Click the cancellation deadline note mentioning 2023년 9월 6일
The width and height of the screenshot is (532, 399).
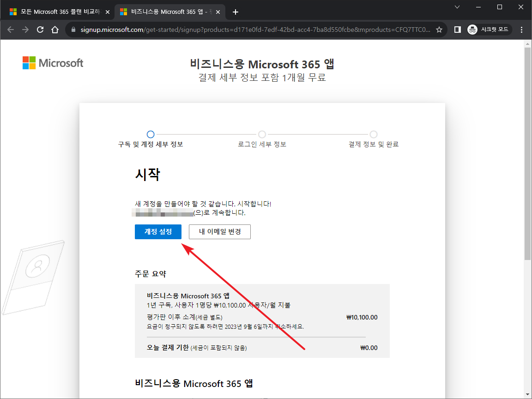tap(225, 327)
